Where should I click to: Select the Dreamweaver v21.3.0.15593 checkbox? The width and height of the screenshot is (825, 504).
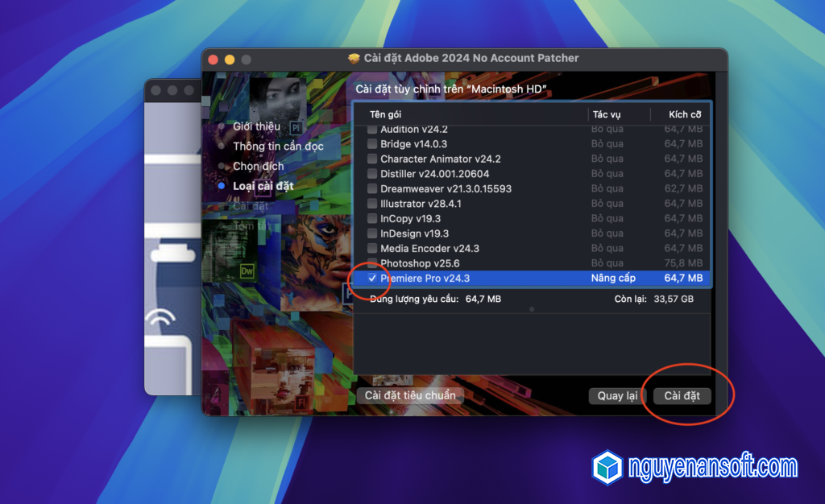[x=372, y=188]
